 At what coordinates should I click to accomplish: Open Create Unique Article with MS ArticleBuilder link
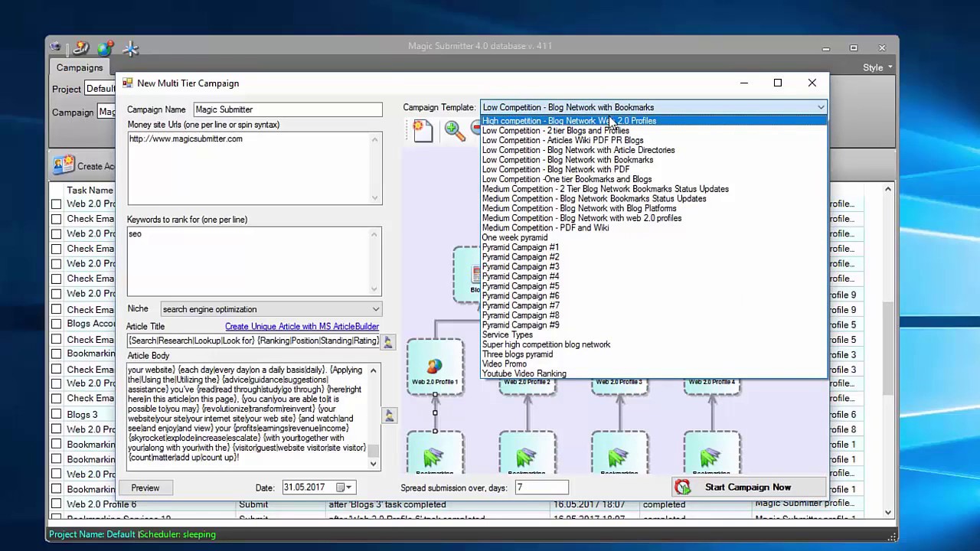[x=302, y=327]
